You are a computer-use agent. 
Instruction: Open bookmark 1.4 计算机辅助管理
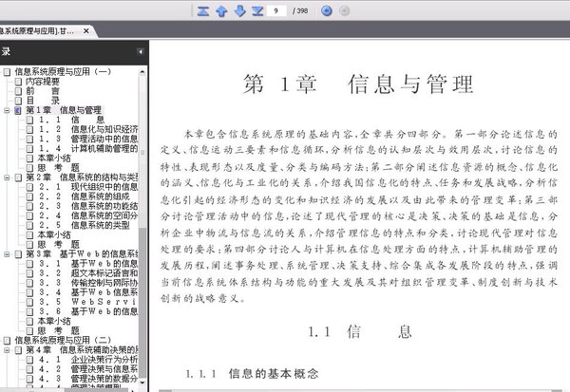(88, 149)
